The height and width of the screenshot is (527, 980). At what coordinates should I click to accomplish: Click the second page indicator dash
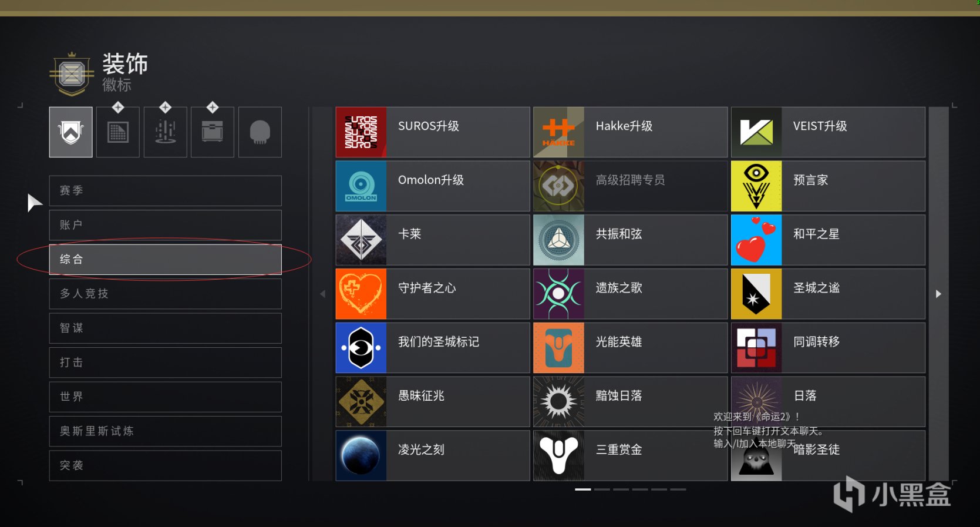click(602, 489)
